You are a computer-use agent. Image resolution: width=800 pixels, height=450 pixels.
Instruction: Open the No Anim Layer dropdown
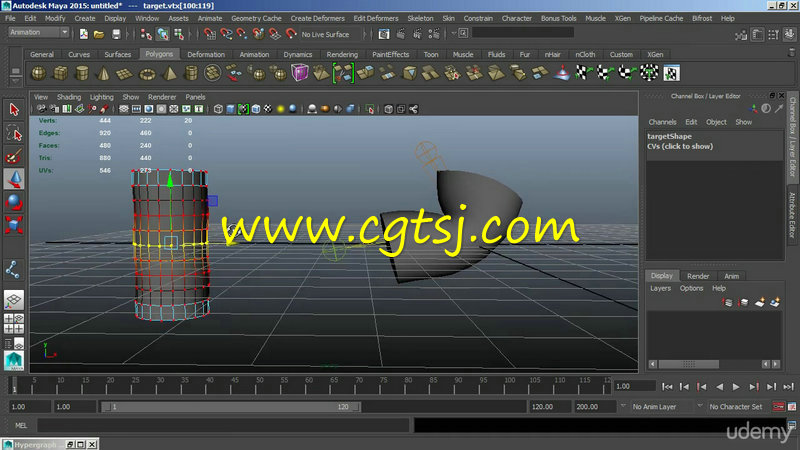655,407
